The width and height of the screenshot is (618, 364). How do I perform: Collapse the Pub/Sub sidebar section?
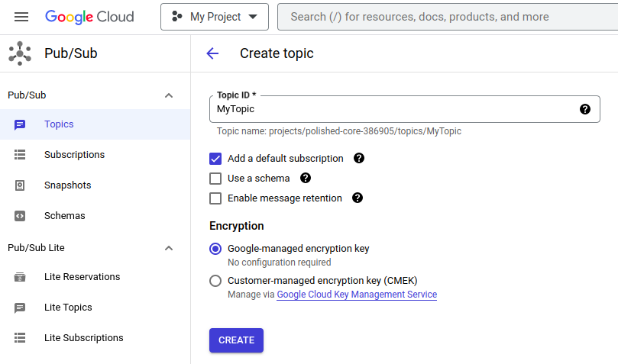pos(169,95)
